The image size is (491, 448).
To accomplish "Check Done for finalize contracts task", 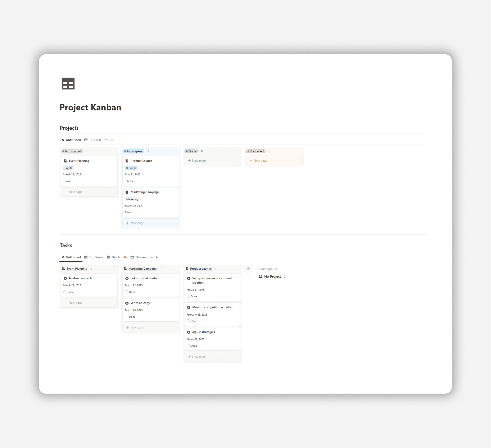I will (65, 292).
